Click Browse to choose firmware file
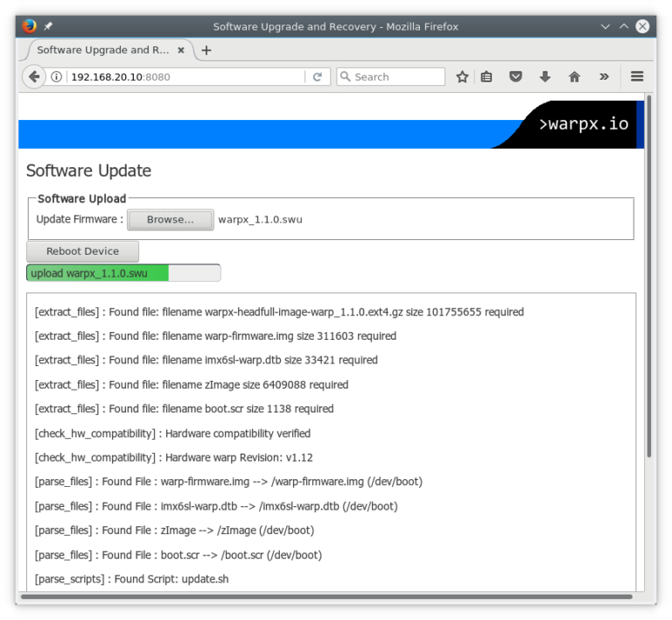Viewport: 672px width, 620px height. [x=171, y=220]
